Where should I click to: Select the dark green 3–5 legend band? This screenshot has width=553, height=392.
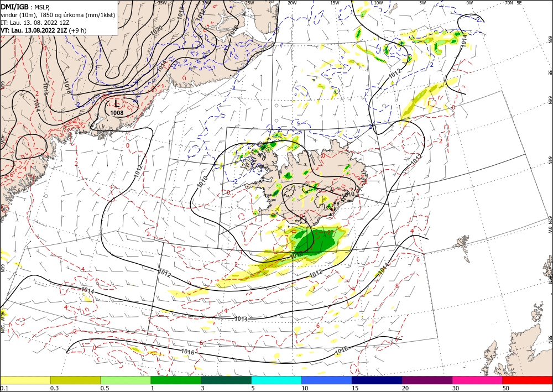(x=226, y=380)
